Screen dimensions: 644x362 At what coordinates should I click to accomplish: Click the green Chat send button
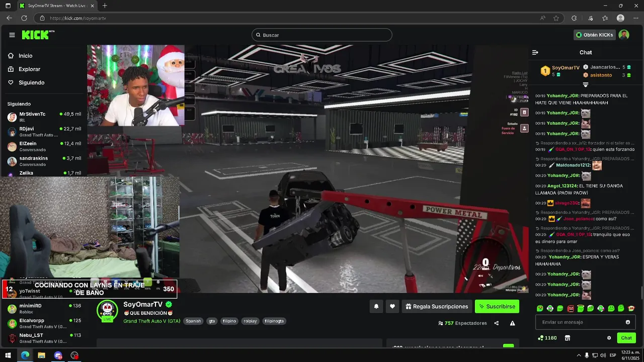coord(626,338)
